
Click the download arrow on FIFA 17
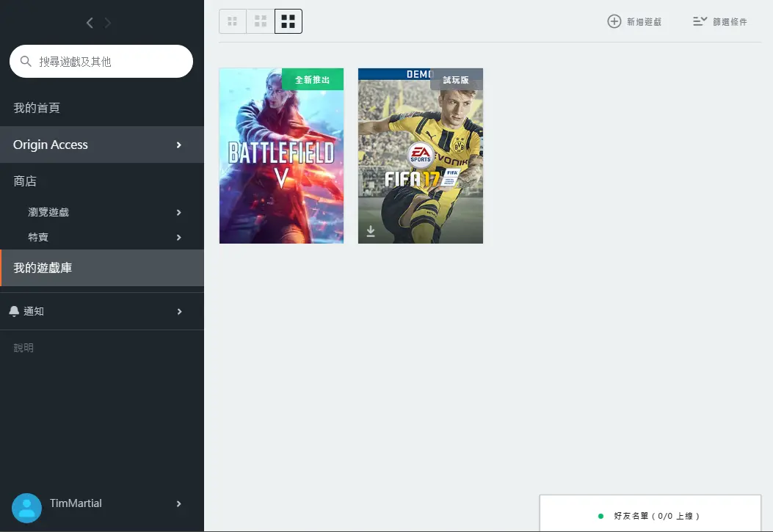tap(371, 231)
